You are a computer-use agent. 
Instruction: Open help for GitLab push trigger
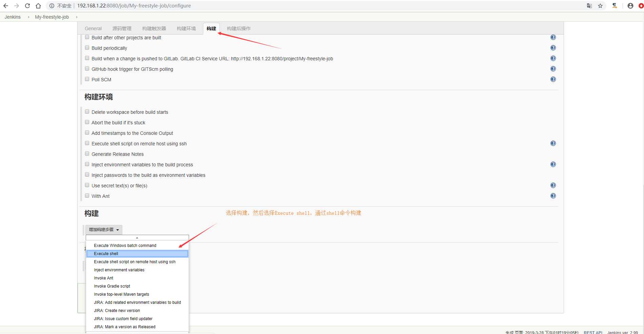point(553,58)
